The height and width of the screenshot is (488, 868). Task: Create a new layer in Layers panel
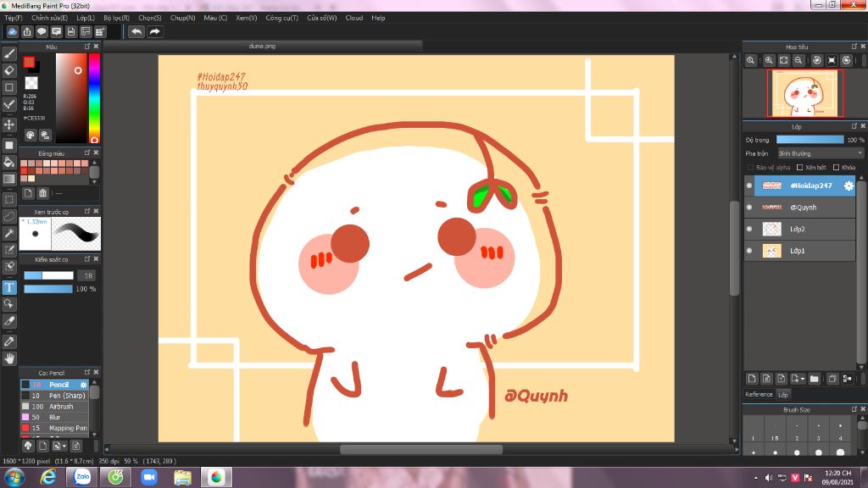751,379
